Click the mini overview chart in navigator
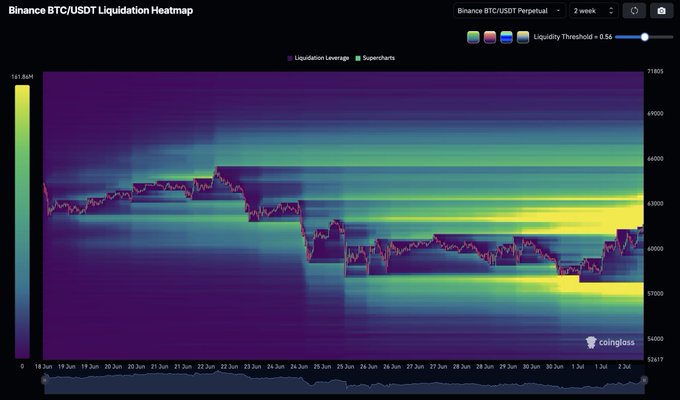This screenshot has height=400, width=680. pyautogui.click(x=344, y=383)
